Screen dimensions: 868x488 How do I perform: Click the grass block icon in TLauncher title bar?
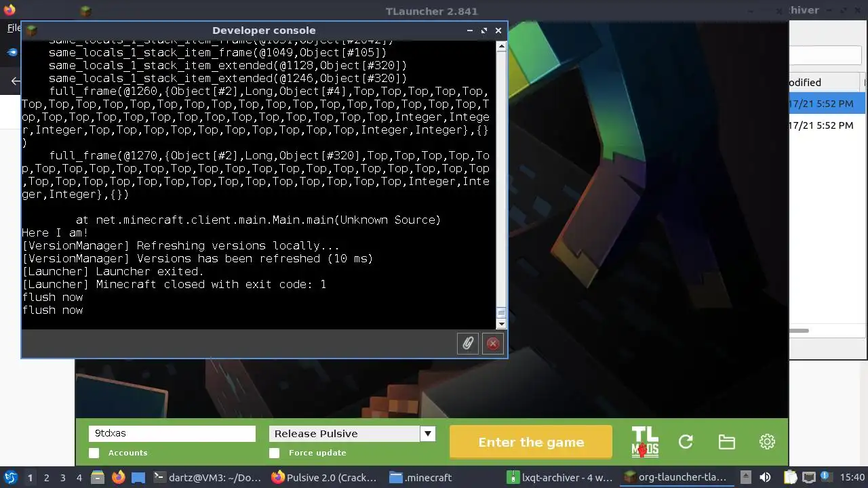click(85, 12)
